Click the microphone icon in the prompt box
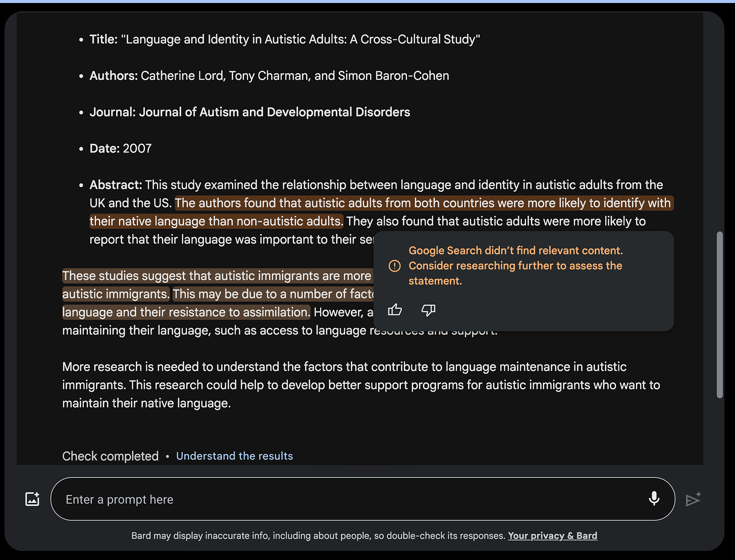The image size is (735, 560). click(x=654, y=498)
